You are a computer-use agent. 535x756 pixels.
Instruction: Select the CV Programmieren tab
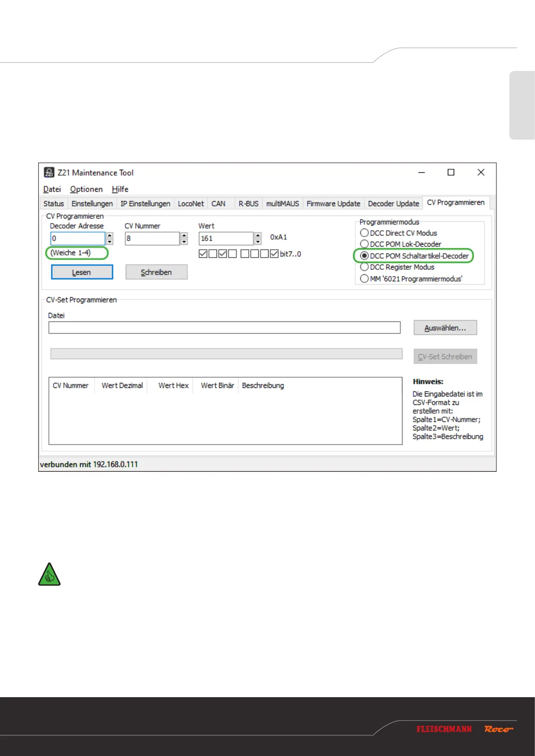pos(456,202)
